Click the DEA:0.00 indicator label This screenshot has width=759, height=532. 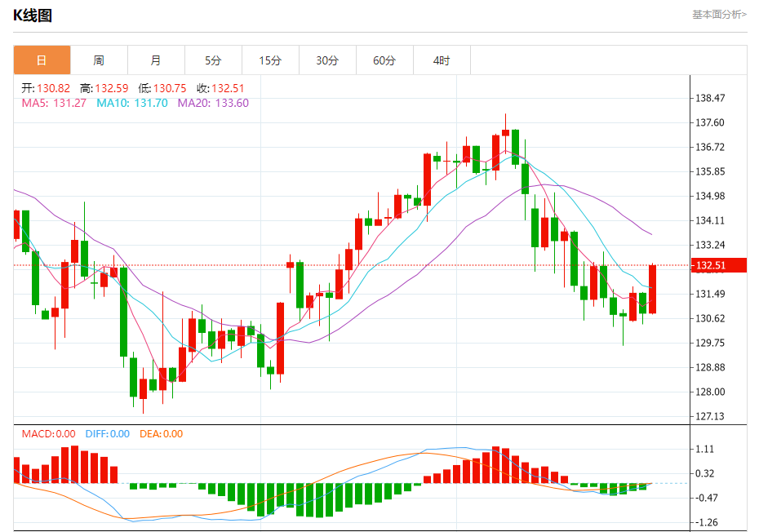[x=162, y=434]
